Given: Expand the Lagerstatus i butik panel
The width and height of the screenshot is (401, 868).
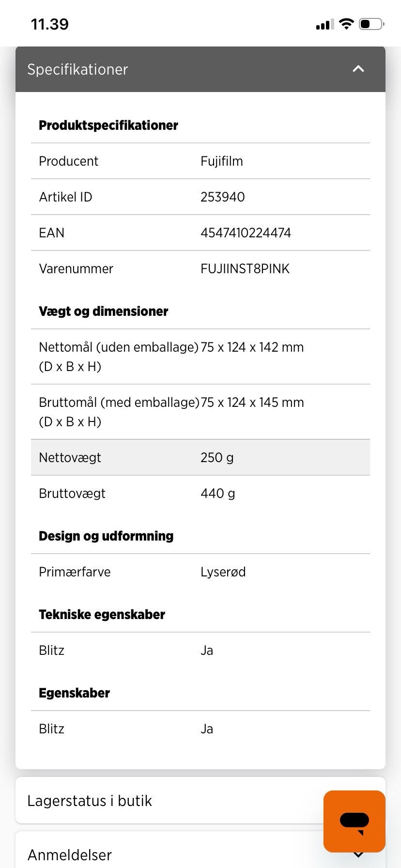Looking at the screenshot, I should point(200,801).
